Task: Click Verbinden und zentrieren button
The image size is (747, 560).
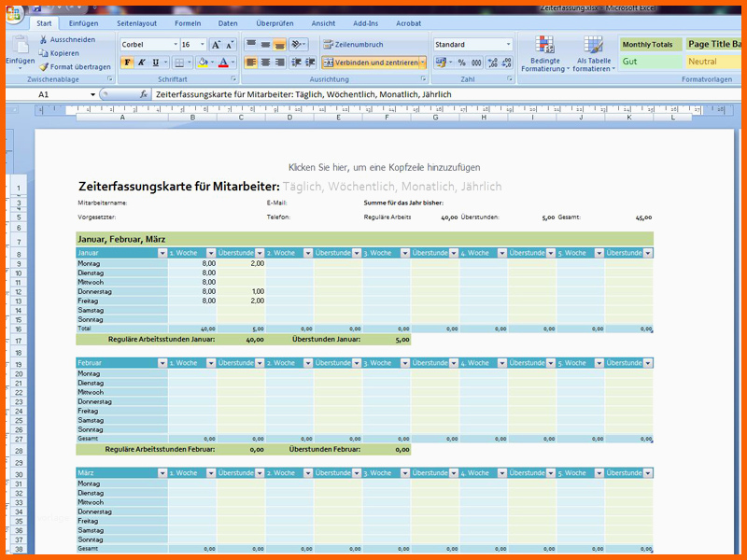Action: 370,63
